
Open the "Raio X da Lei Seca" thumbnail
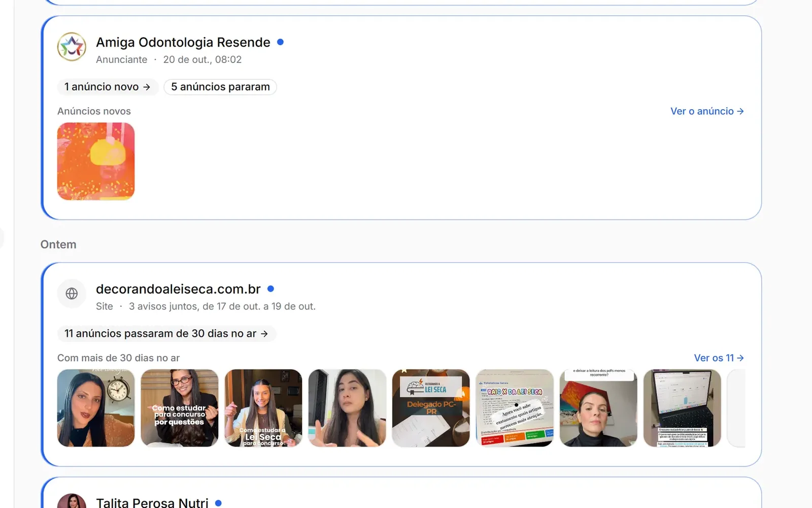pyautogui.click(x=515, y=408)
